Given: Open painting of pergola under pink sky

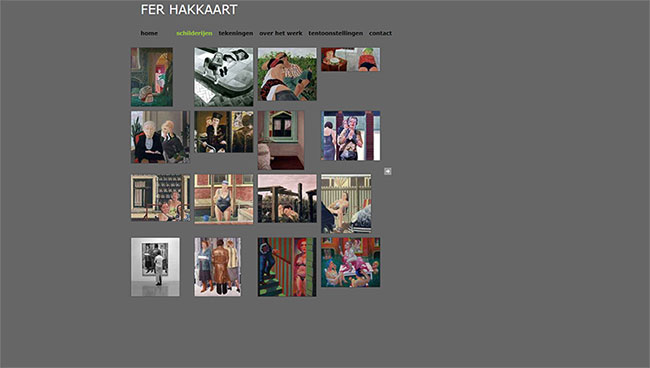Looking at the screenshot, I should tap(287, 199).
